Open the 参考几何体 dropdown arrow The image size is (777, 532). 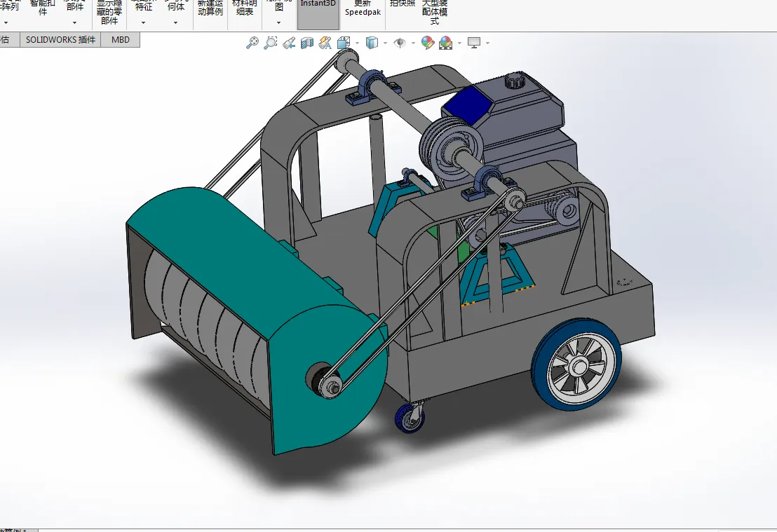coord(175,23)
